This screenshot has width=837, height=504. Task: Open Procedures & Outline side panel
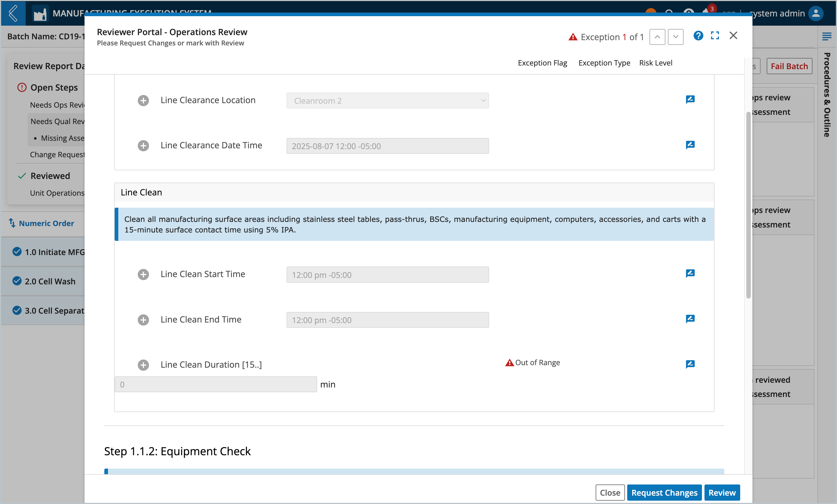(x=827, y=95)
